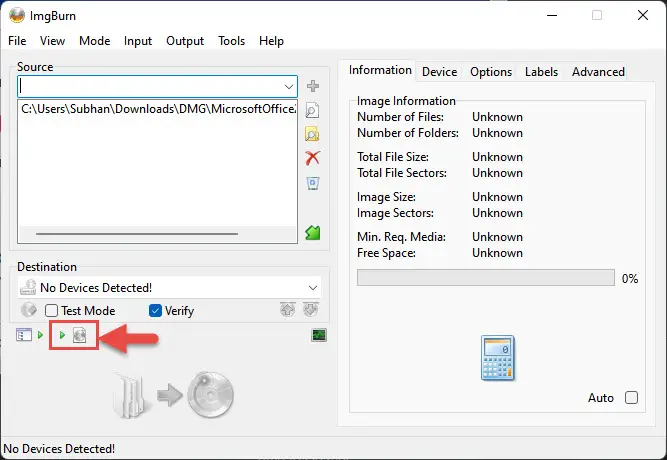
Task: Open the Mode menu
Action: [94, 41]
